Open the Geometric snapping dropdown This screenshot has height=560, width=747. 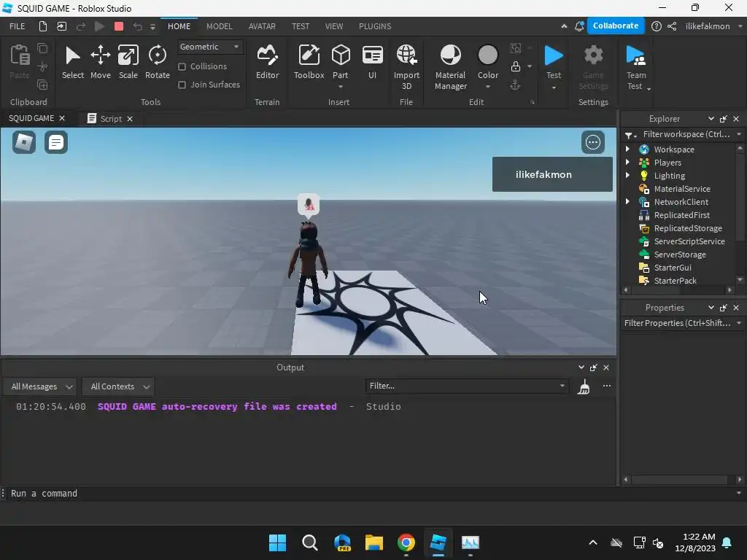(x=209, y=47)
